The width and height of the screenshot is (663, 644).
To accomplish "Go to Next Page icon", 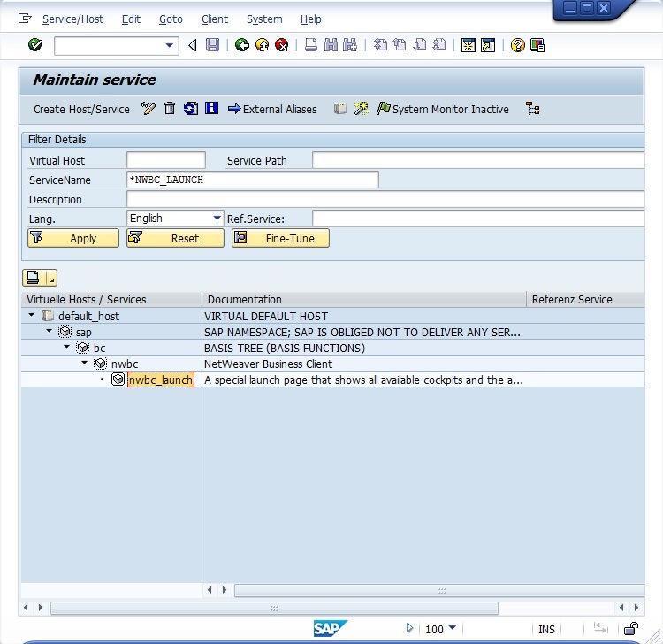I will pyautogui.click(x=419, y=45).
